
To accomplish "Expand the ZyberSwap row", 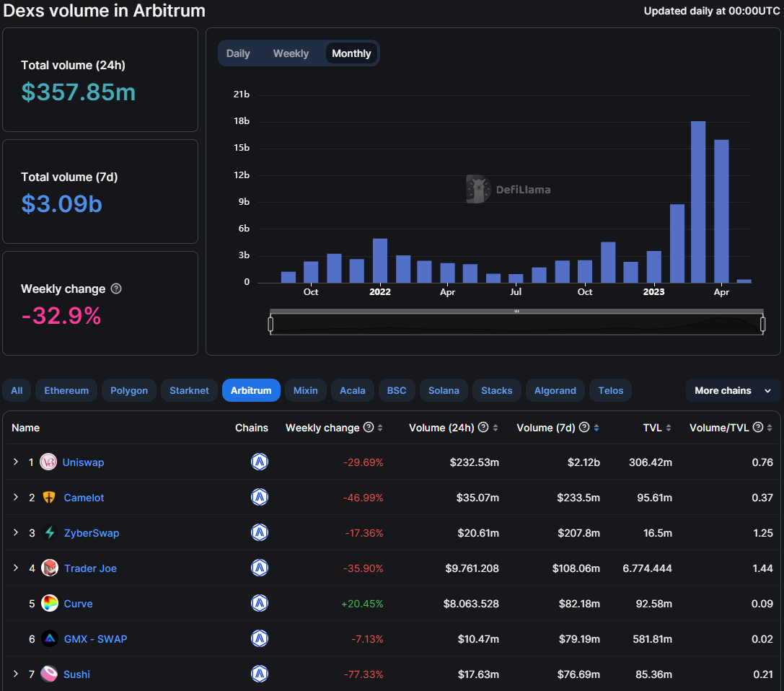I will [16, 532].
